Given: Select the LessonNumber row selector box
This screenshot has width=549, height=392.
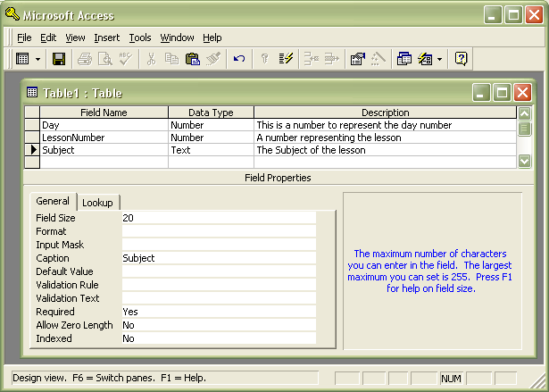Looking at the screenshot, I should (x=32, y=138).
